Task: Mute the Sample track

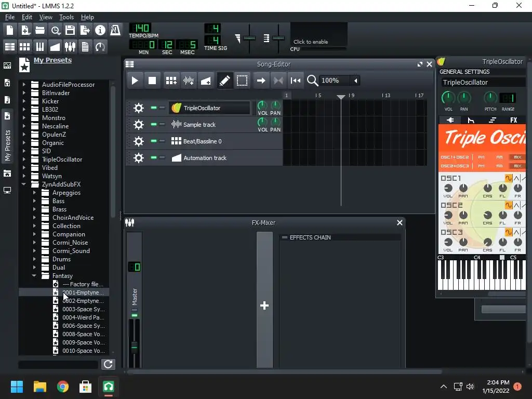Action: (154, 124)
